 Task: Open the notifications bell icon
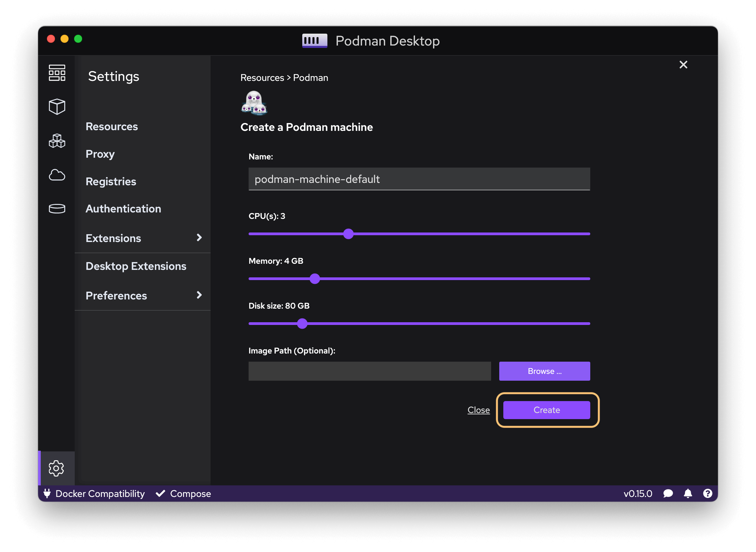pyautogui.click(x=688, y=493)
